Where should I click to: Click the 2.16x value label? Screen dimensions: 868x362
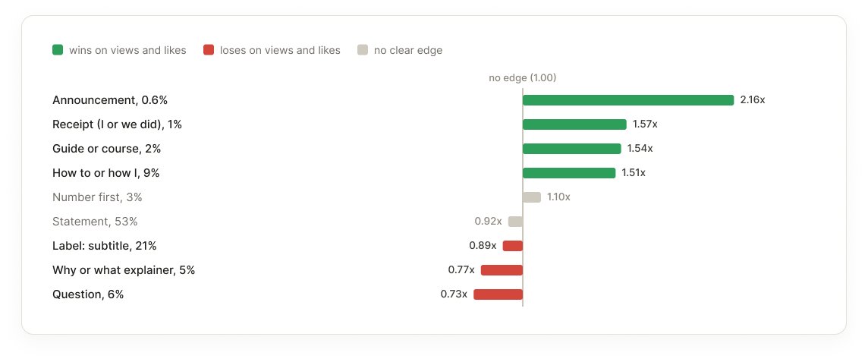point(753,100)
